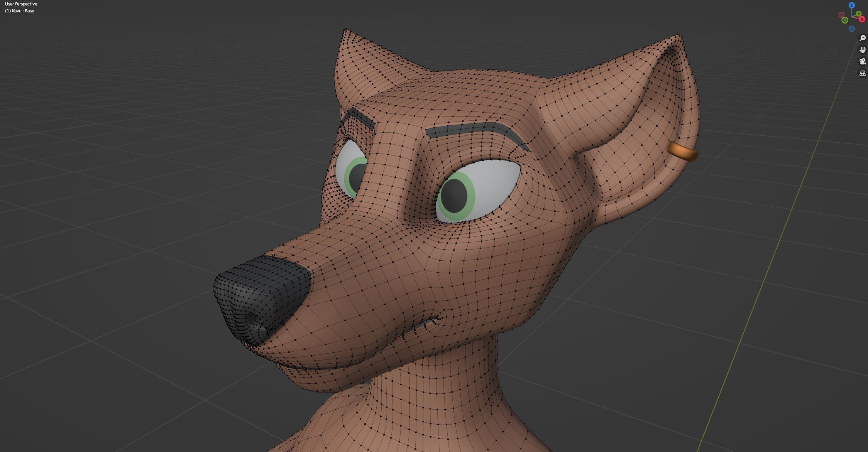This screenshot has width=868, height=452.
Task: Click the "(1) Kovu : Base" object label
Action: pos(20,11)
